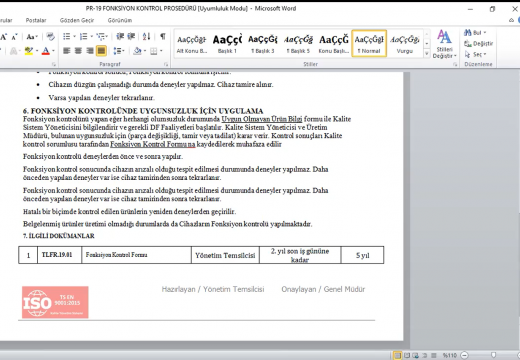Follow the Uygun Olmayan Ürün Bilgi link text
520x360 pixels.
262,119
